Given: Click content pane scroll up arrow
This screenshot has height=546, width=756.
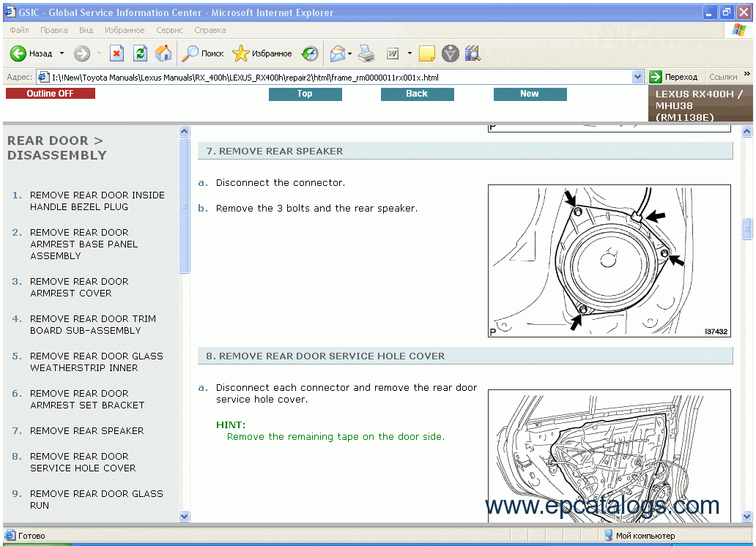Looking at the screenshot, I should [x=746, y=131].
